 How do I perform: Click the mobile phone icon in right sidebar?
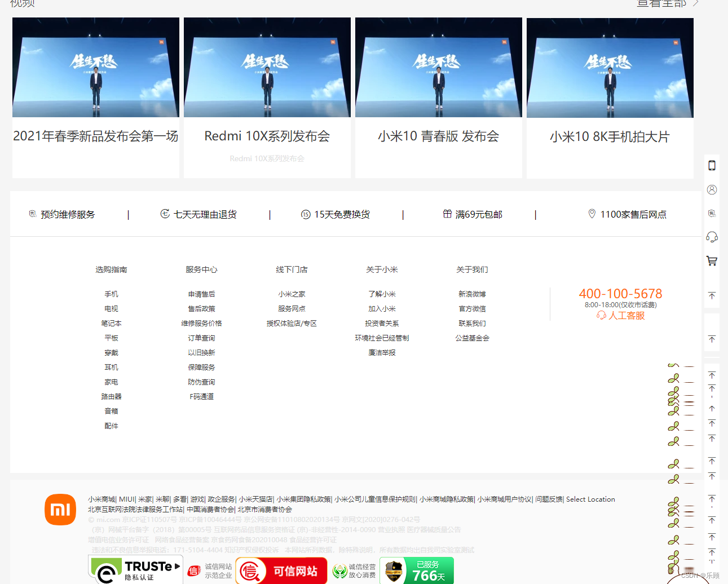tap(712, 166)
